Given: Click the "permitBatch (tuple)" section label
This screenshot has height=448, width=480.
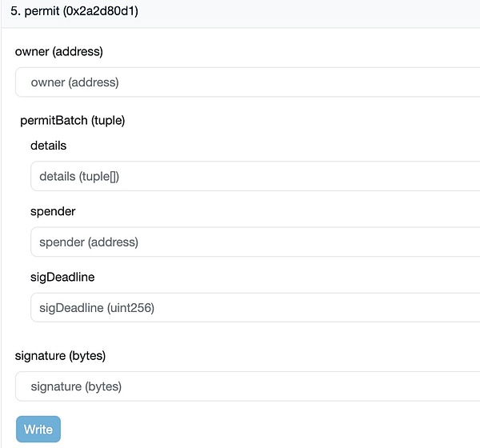Looking at the screenshot, I should click(x=73, y=121).
